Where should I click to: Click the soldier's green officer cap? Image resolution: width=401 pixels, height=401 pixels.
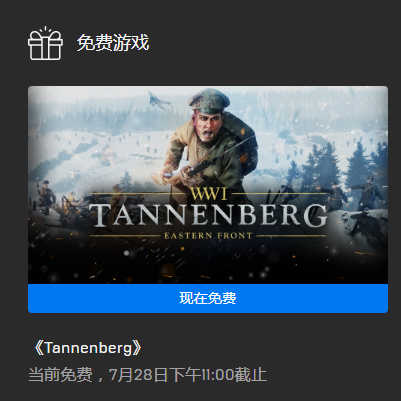click(x=209, y=101)
